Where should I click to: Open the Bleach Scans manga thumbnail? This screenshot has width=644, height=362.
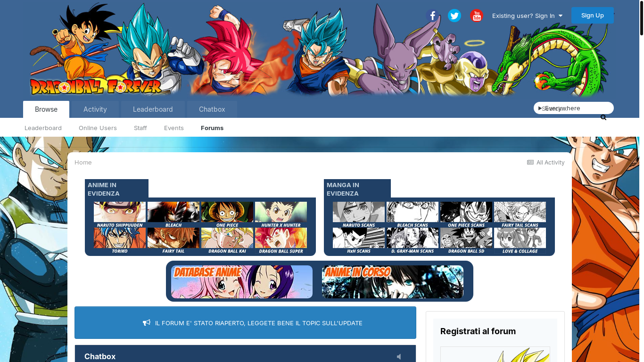(x=413, y=215)
